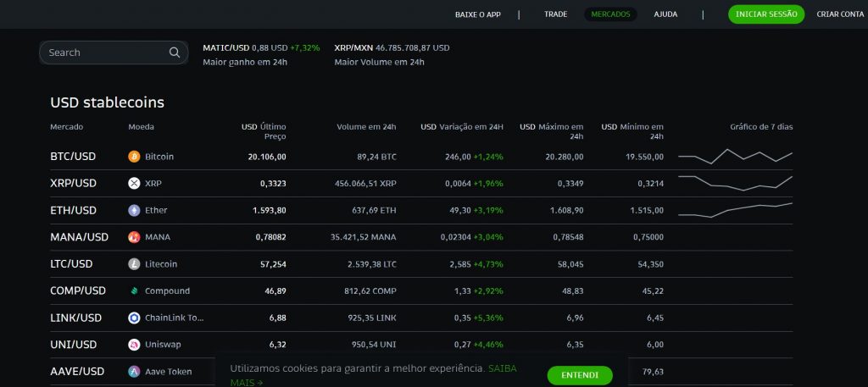Click the XRP coin icon
The height and width of the screenshot is (387, 868).
(134, 183)
